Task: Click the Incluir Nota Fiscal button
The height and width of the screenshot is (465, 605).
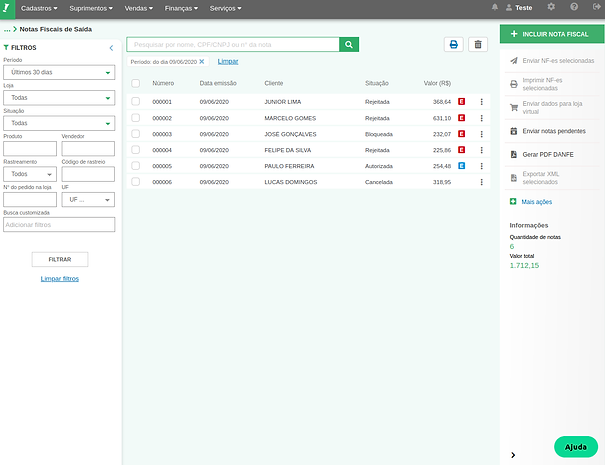Action: [x=552, y=34]
